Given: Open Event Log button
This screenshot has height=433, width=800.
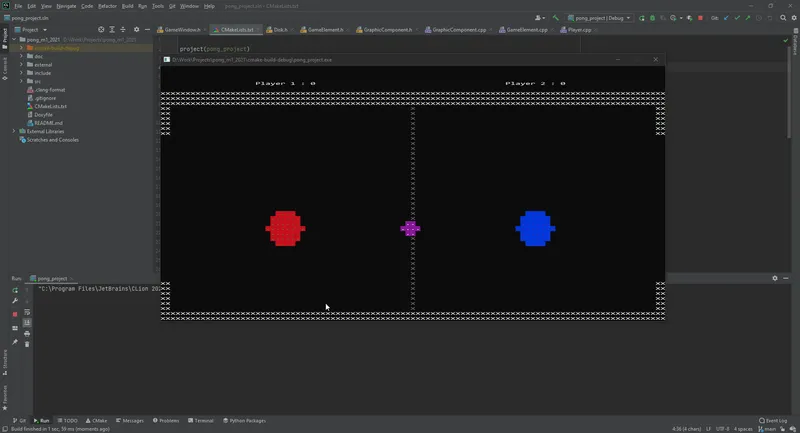Looking at the screenshot, I should 773,421.
